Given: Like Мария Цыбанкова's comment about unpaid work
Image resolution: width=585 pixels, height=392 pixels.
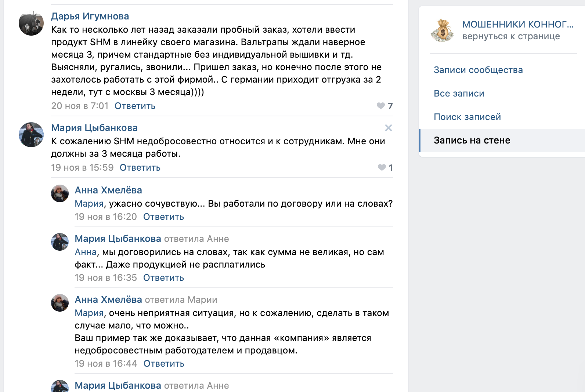Looking at the screenshot, I should tap(382, 168).
